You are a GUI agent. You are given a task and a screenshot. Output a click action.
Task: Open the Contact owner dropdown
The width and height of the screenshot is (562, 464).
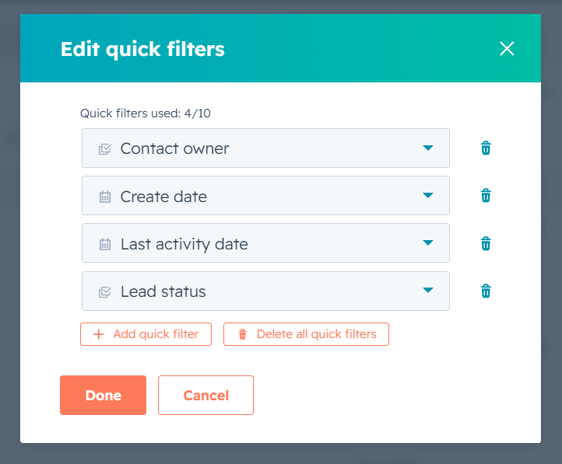click(266, 148)
